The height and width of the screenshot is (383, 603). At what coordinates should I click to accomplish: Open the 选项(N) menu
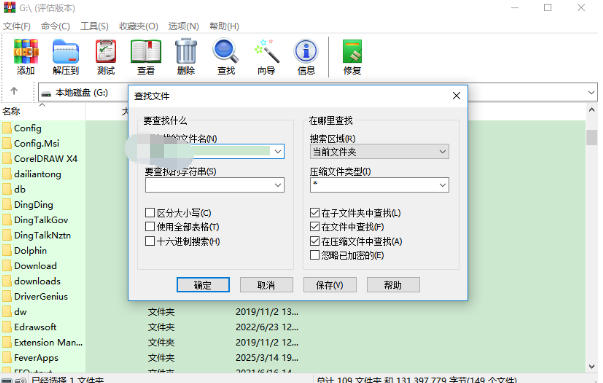[183, 26]
